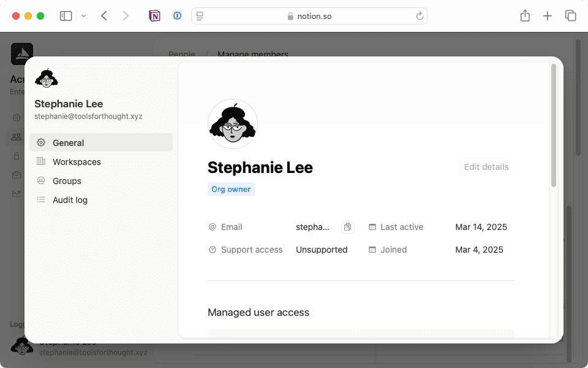The image size is (588, 368).
Task: Open the sidebar dropdown chevron next to sidebar button
Action: click(84, 16)
